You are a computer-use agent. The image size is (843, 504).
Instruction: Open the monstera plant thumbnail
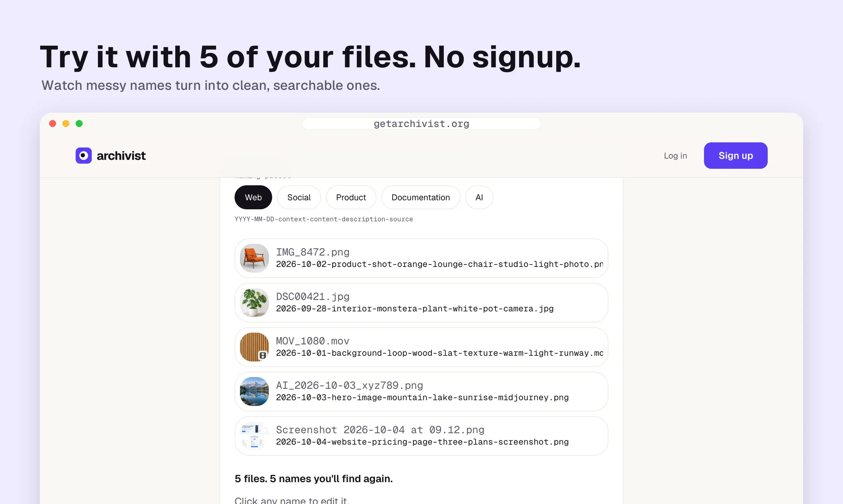[254, 303]
